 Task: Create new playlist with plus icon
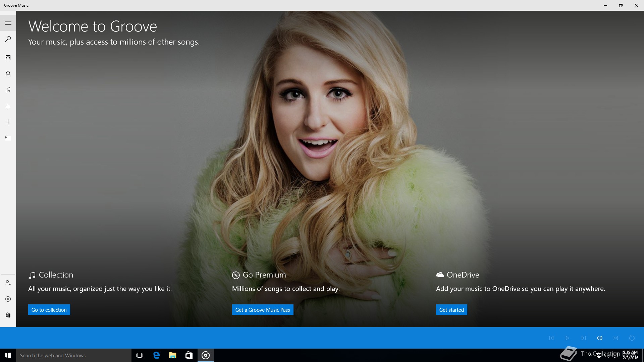[8, 122]
